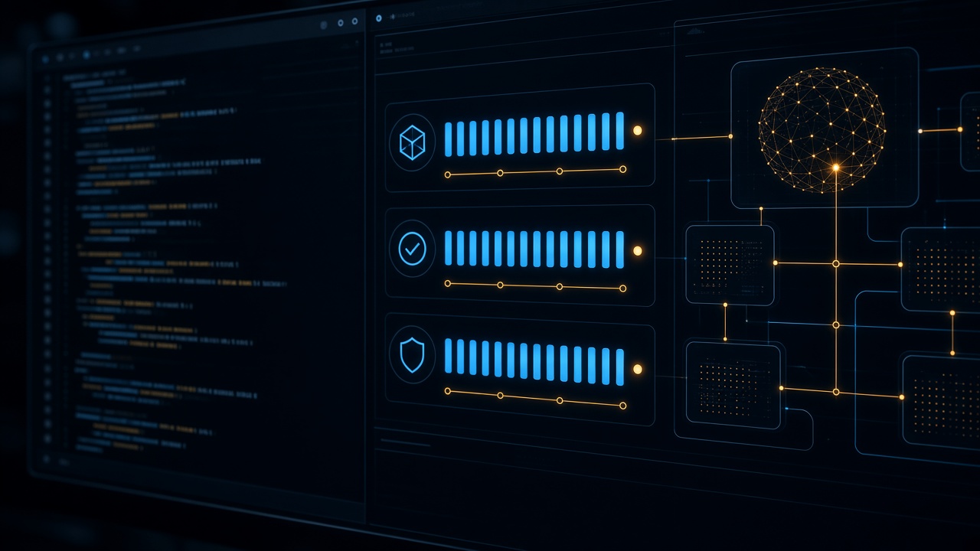Click the shield icon in the bottom card
Viewport: 980px width, 551px height.
pyautogui.click(x=412, y=356)
